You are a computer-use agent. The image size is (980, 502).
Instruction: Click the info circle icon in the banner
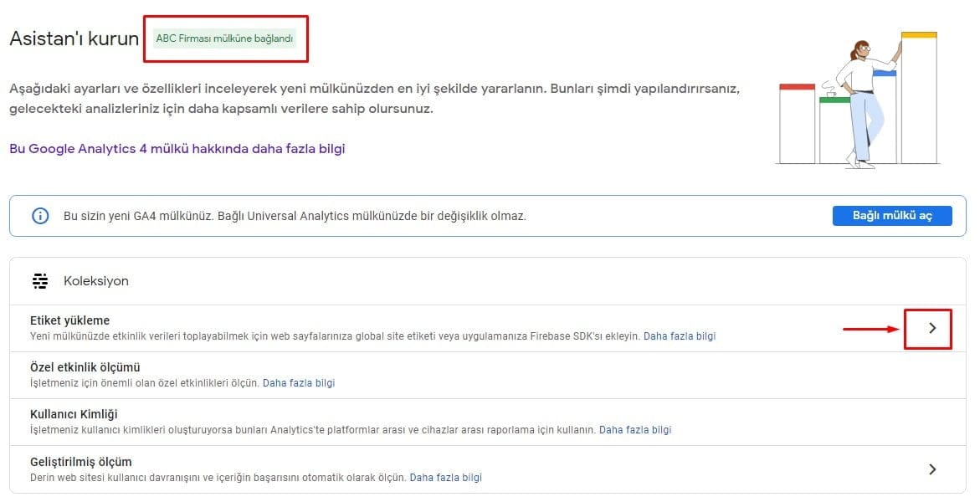(x=40, y=217)
